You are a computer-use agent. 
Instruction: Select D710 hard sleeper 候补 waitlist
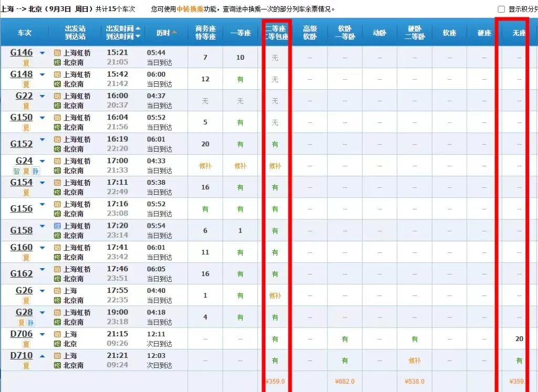[415, 361]
